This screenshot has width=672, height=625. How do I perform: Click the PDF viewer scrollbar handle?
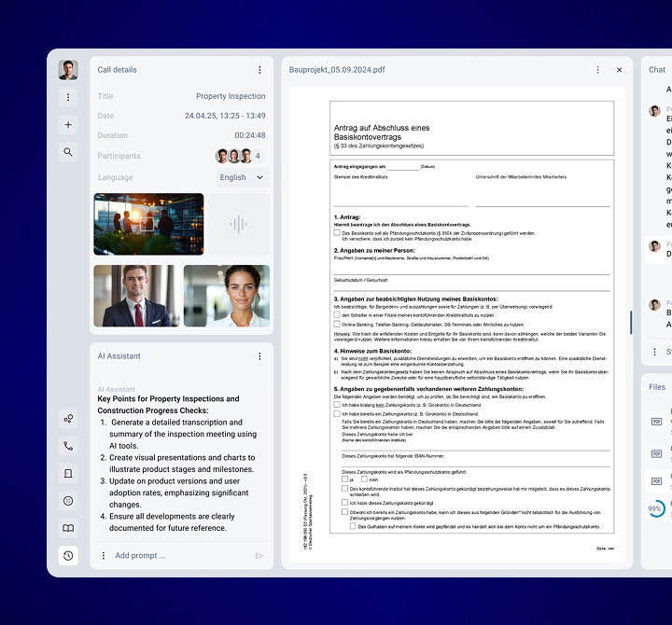coord(631,322)
